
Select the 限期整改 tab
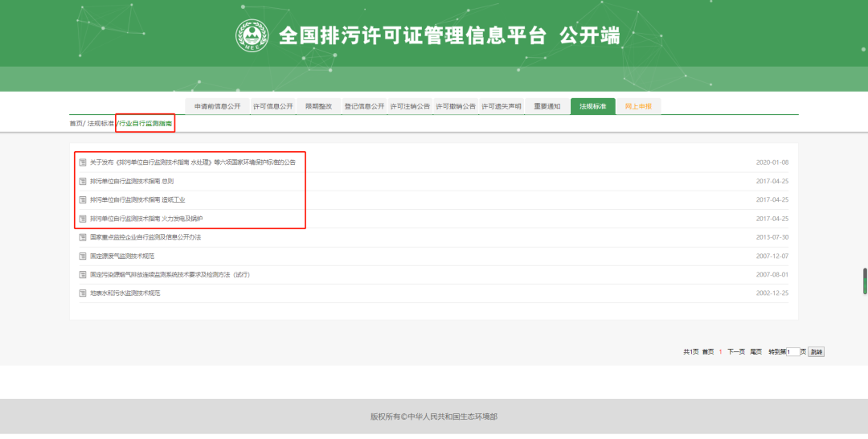pyautogui.click(x=318, y=106)
